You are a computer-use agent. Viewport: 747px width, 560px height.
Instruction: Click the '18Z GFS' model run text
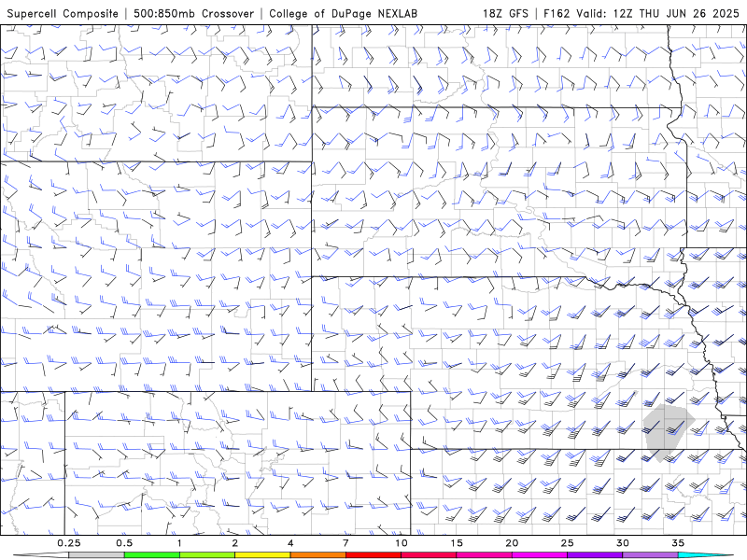point(505,13)
